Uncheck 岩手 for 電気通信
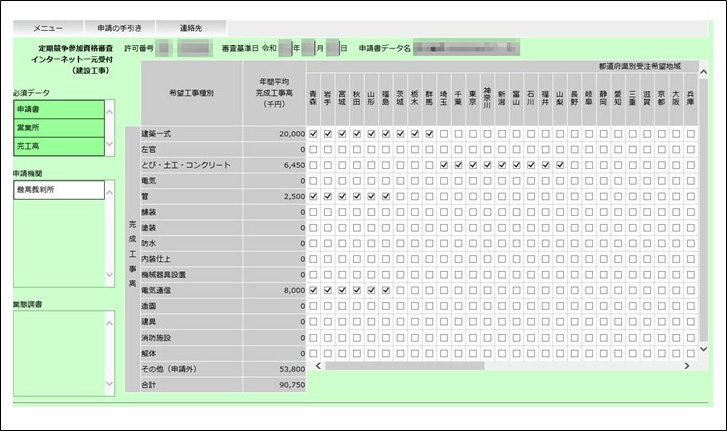Image resolution: width=727 pixels, height=431 pixels. [328, 291]
